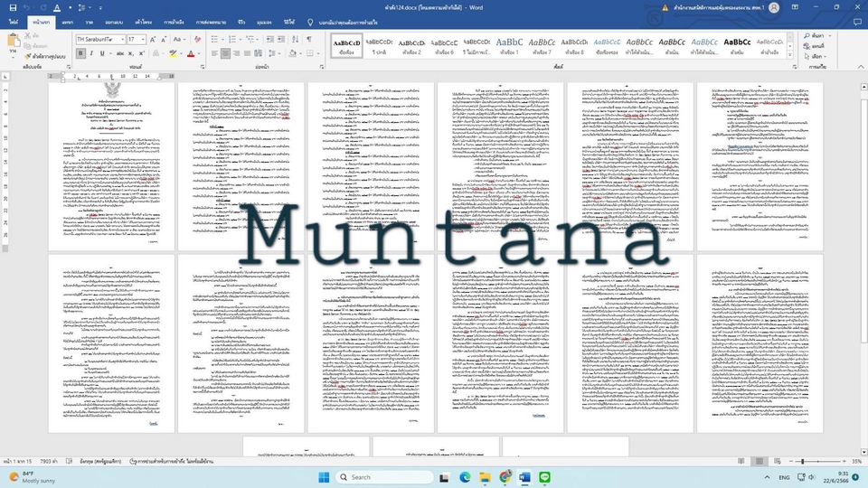Toggle Bold formatting

pos(80,53)
